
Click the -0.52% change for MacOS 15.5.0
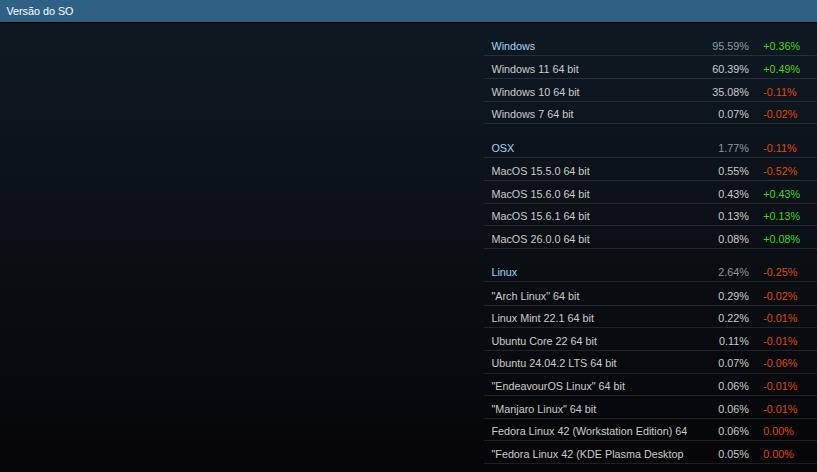click(x=780, y=171)
